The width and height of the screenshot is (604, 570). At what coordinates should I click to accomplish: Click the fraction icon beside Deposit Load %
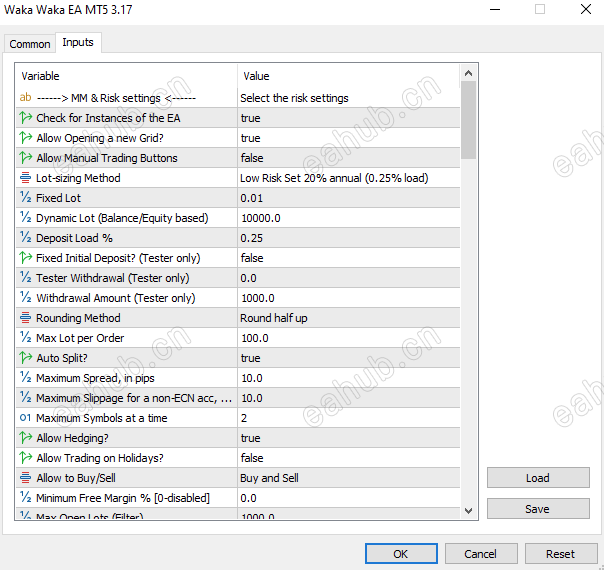point(25,238)
